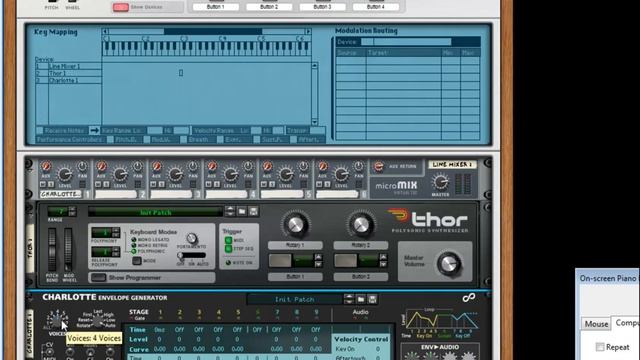640x360 pixels.
Task: Click Thor Portamento knob
Action: (x=191, y=238)
